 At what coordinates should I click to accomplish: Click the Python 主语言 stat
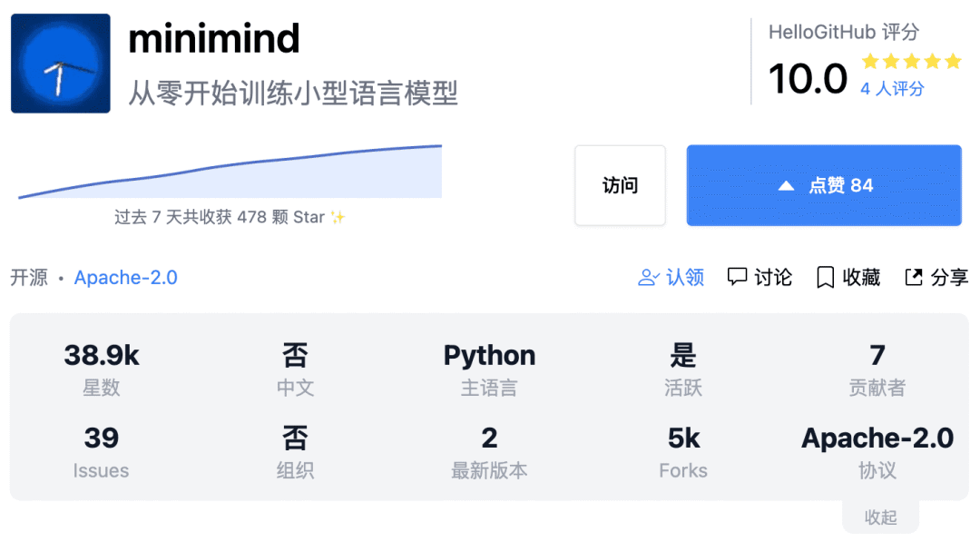(x=489, y=369)
